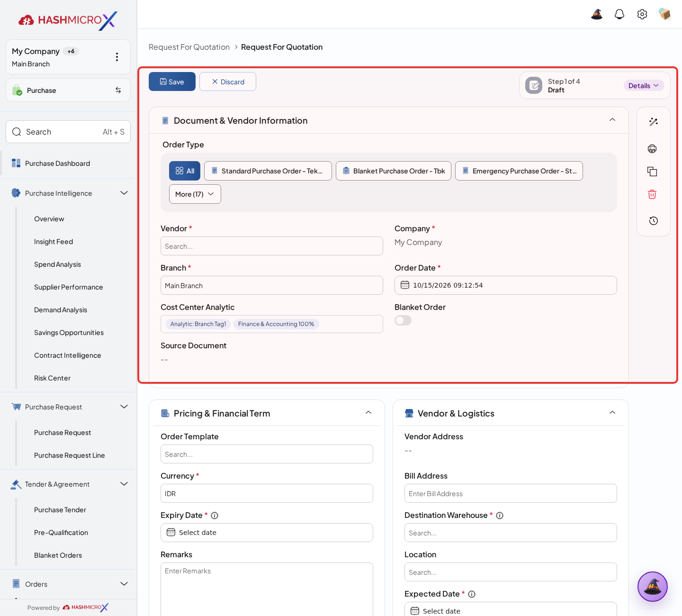Open the floating wizard assistant button
This screenshot has width=682, height=616.
tap(653, 587)
